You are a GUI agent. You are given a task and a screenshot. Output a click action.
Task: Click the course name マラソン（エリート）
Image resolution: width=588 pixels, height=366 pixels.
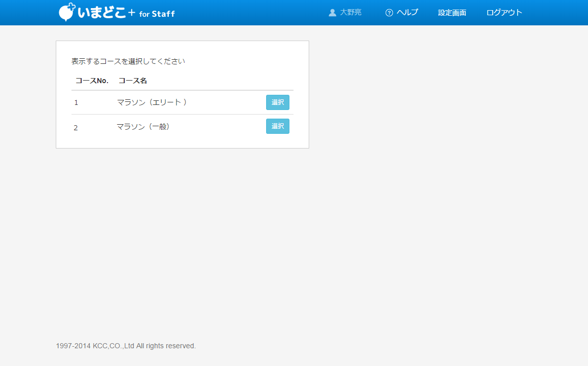(152, 102)
